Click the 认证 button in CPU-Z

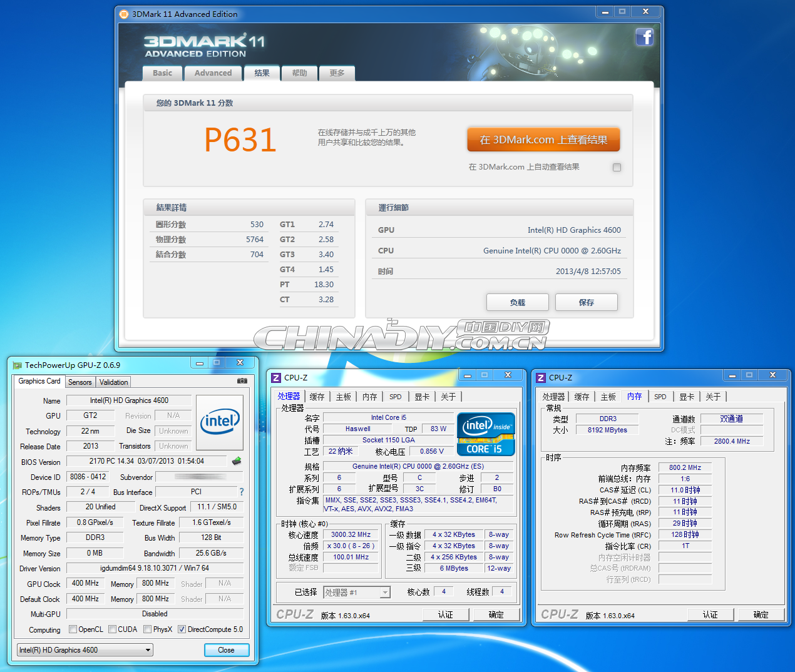tap(446, 614)
